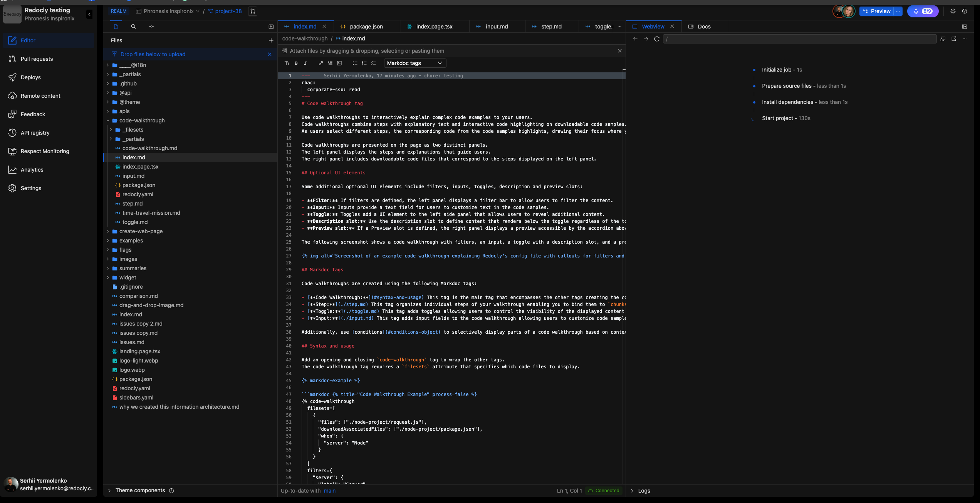Insert a blockquote with indent icon
The image size is (980, 503).
330,63
